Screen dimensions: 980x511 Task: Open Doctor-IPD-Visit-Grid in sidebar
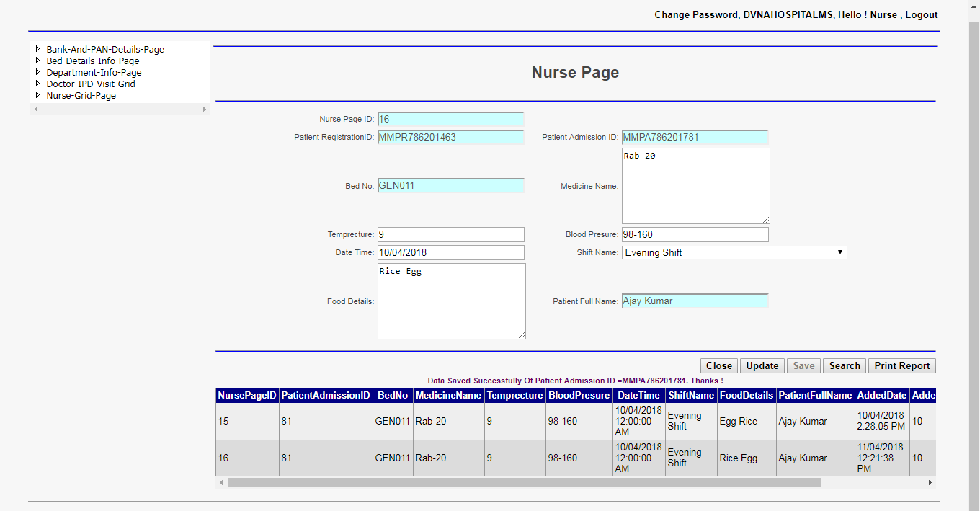(x=91, y=84)
